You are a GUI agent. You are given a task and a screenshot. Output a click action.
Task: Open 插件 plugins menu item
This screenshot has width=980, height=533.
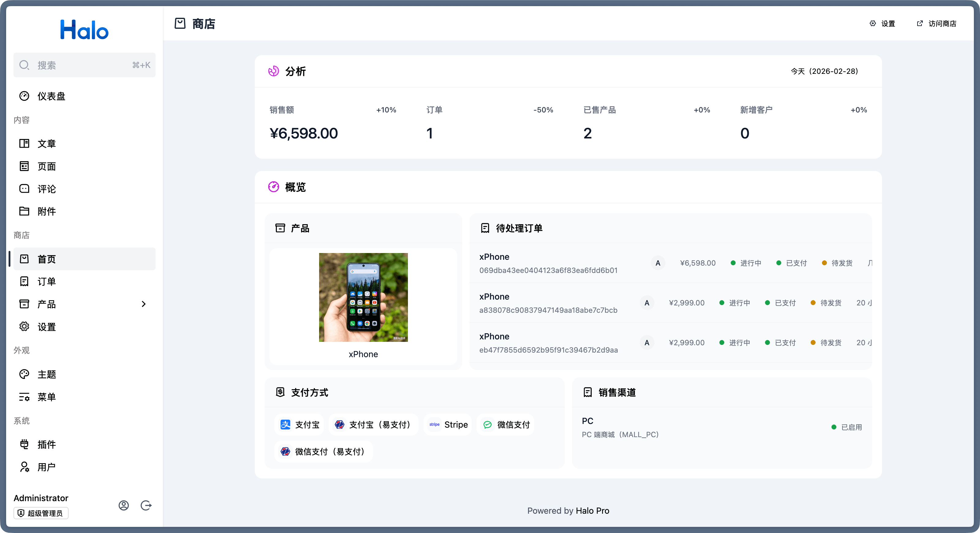coord(47,444)
